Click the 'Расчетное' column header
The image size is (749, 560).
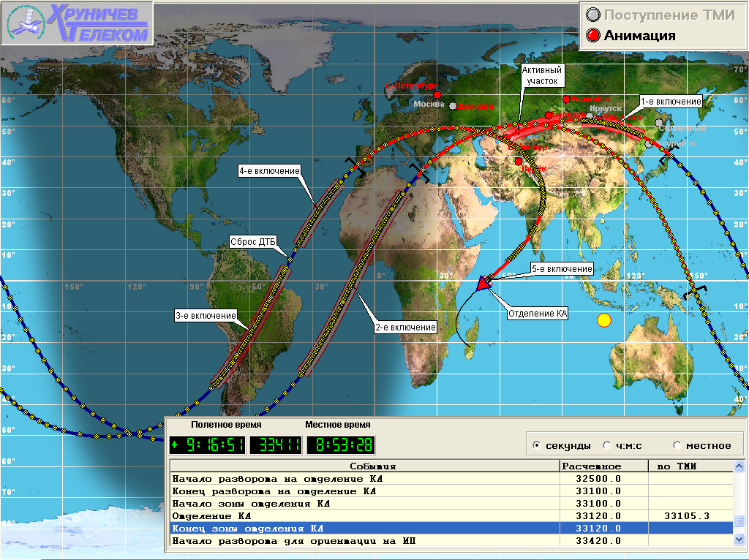click(603, 466)
